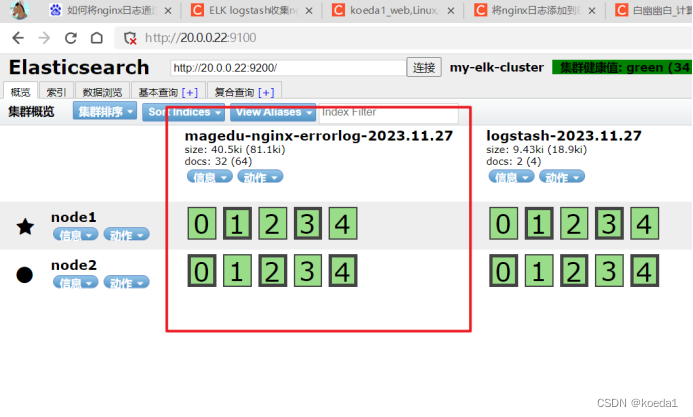693x417 pixels.
Task: Open 信息 dropdown for logstash-2023.11.27 index
Action: 511,177
